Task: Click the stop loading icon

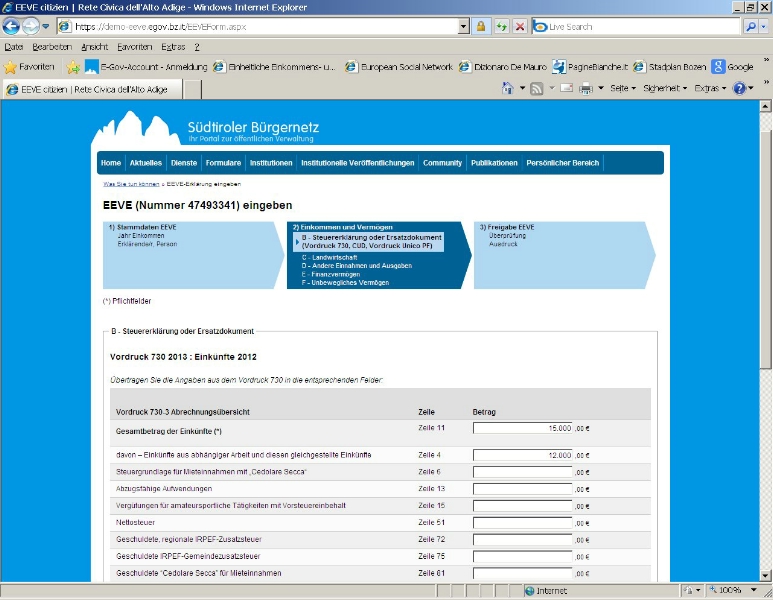Action: (x=519, y=26)
